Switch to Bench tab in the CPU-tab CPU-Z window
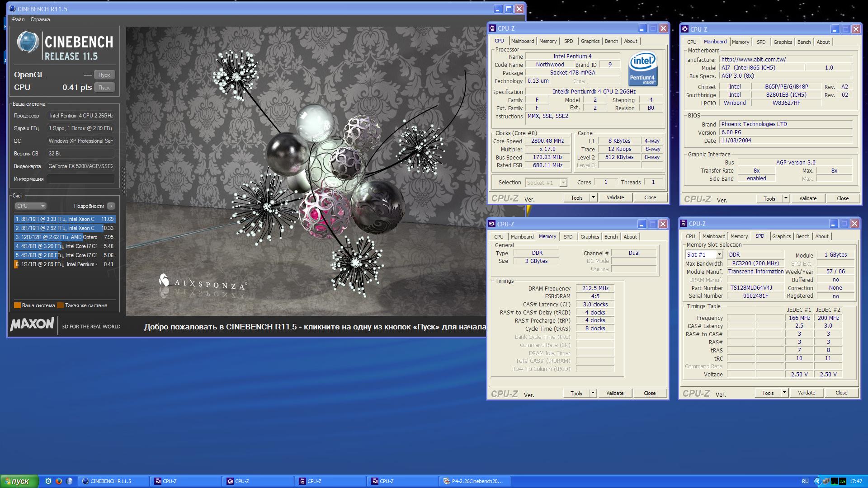The height and width of the screenshot is (488, 868). (611, 41)
